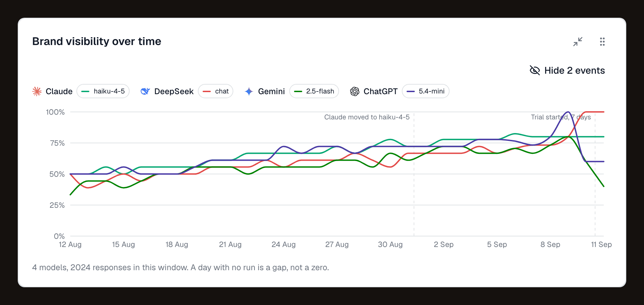
Task: Click the 21 Aug x-axis label
Action: point(230,244)
